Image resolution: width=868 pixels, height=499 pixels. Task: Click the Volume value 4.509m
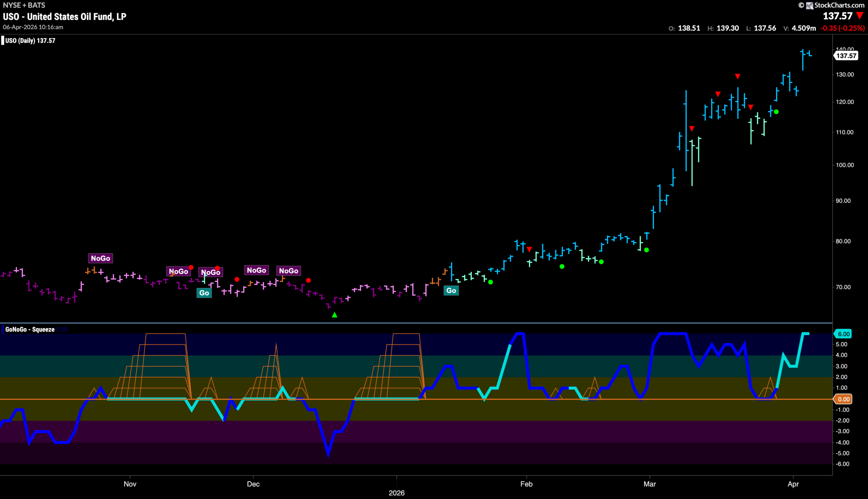tap(804, 28)
